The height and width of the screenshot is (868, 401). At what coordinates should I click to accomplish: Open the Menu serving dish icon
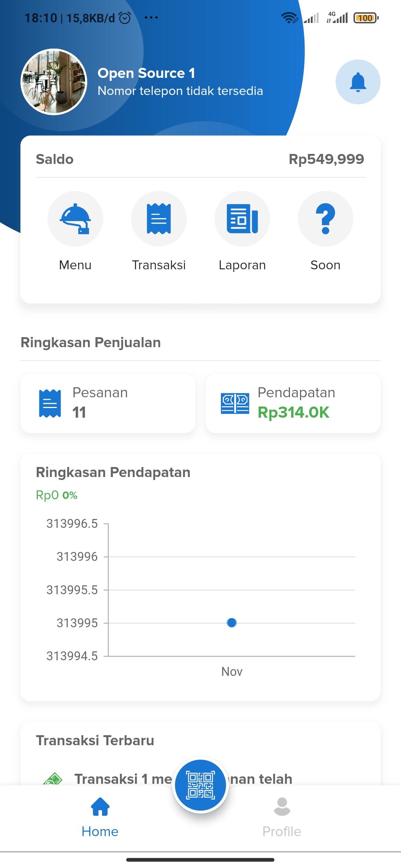coord(75,219)
